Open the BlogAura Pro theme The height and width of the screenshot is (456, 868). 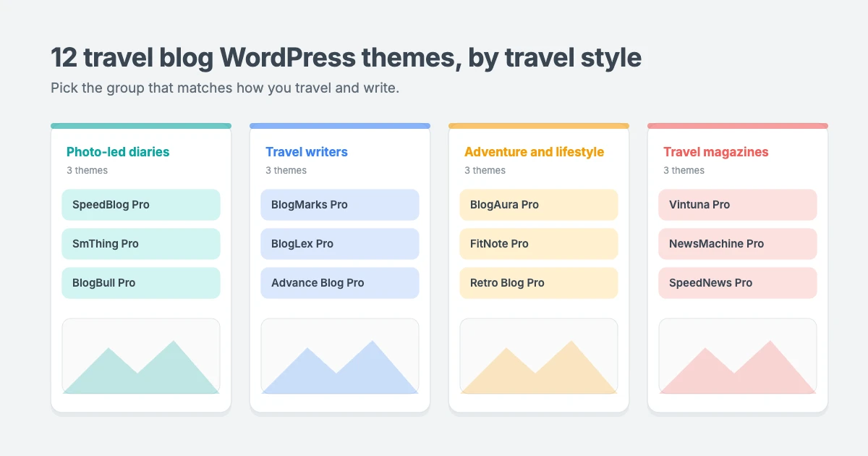(539, 205)
